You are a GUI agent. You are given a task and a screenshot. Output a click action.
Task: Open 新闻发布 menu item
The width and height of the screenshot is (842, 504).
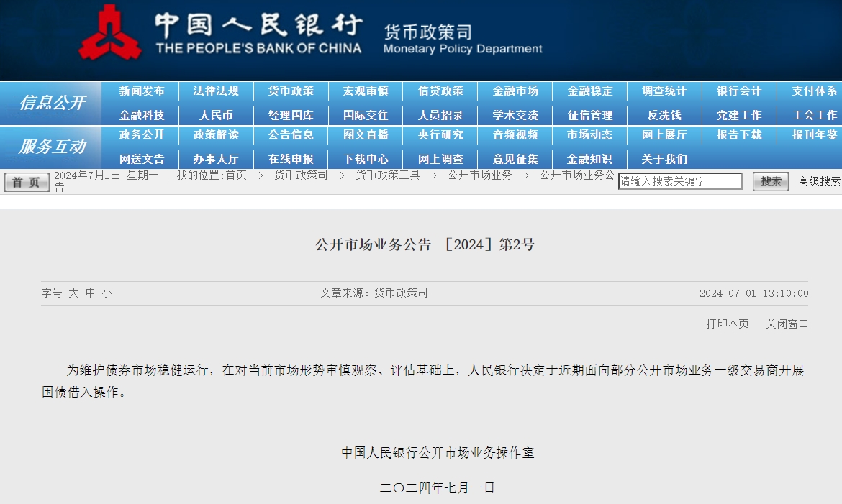click(x=142, y=91)
